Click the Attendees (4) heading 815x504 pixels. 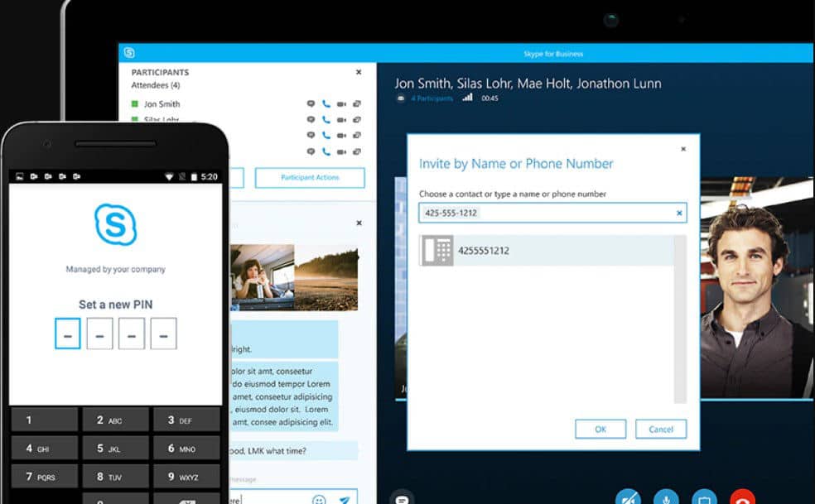(x=156, y=85)
